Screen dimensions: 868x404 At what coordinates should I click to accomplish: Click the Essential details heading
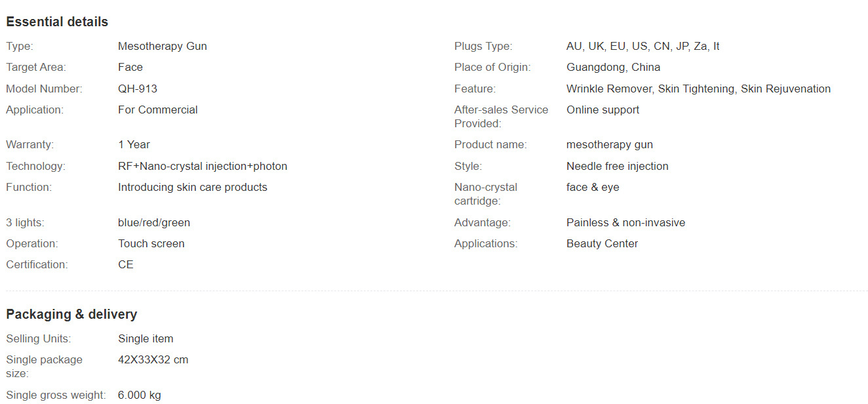57,22
